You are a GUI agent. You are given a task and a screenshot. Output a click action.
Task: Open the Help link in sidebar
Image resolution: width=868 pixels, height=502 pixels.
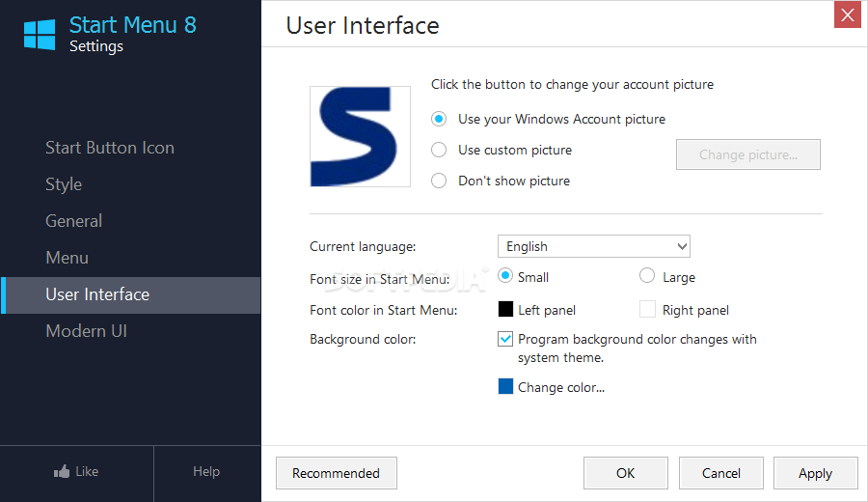click(x=206, y=471)
